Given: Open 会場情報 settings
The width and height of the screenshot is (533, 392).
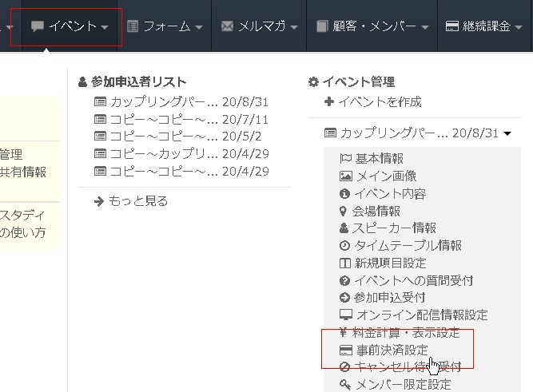Looking at the screenshot, I should tap(376, 211).
